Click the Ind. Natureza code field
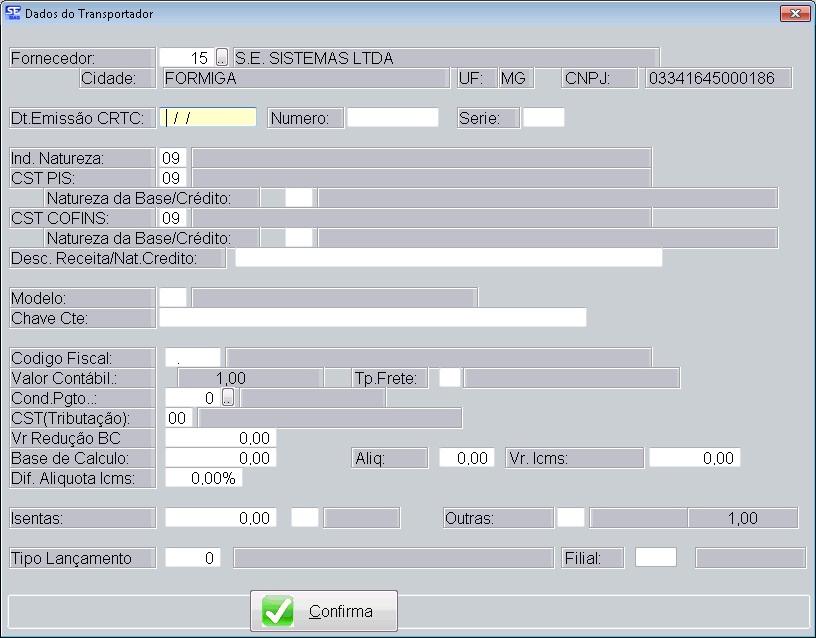 click(172, 158)
